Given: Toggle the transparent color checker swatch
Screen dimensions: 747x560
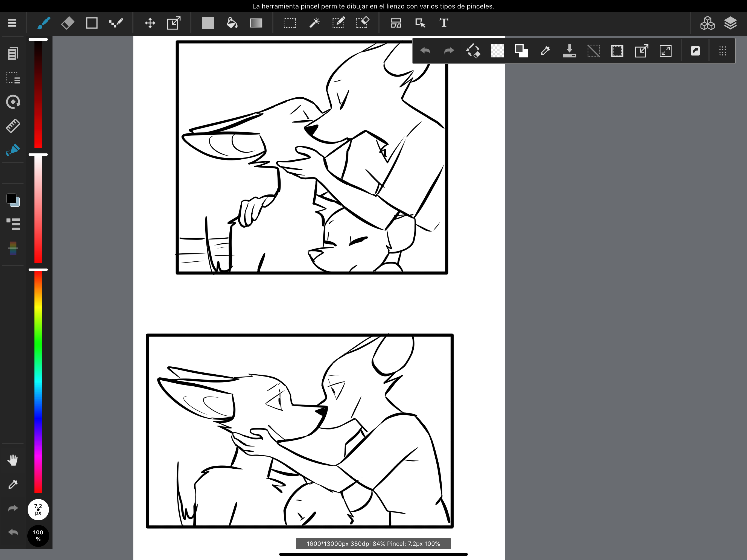Looking at the screenshot, I should pyautogui.click(x=497, y=51).
